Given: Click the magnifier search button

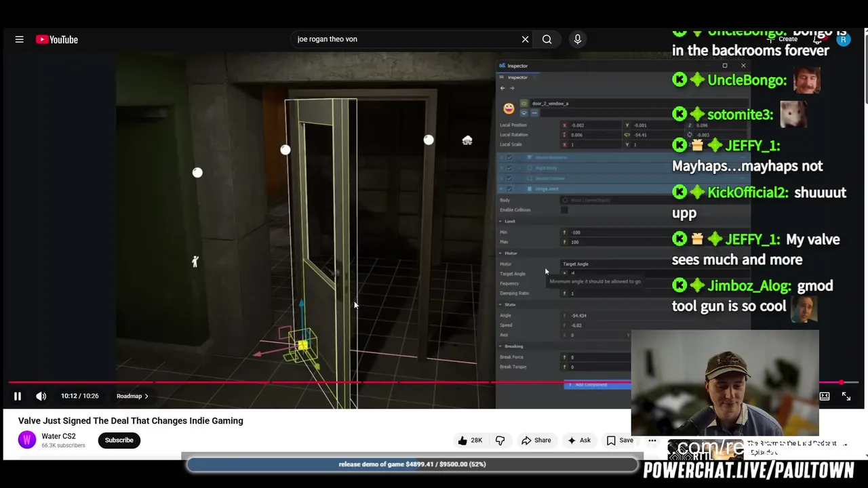Looking at the screenshot, I should point(547,39).
